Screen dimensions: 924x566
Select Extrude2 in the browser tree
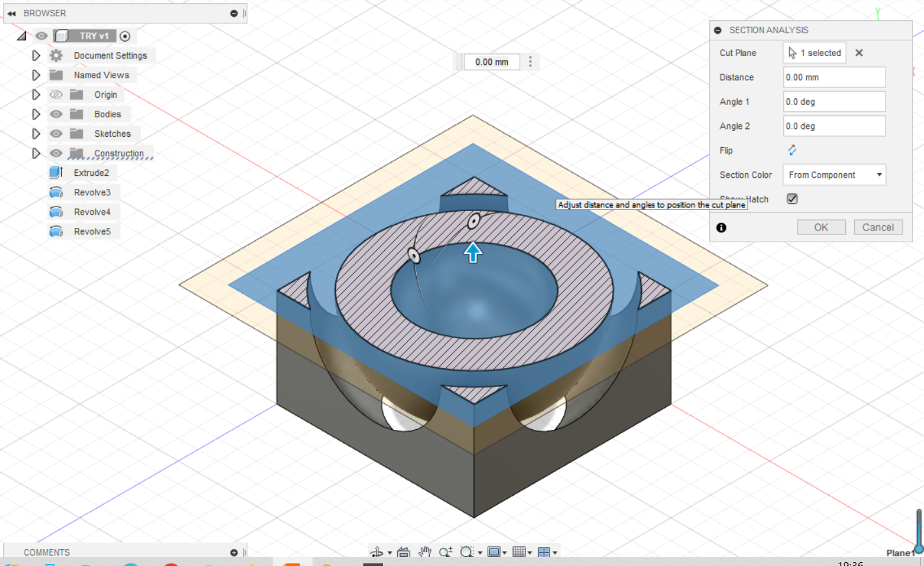91,173
